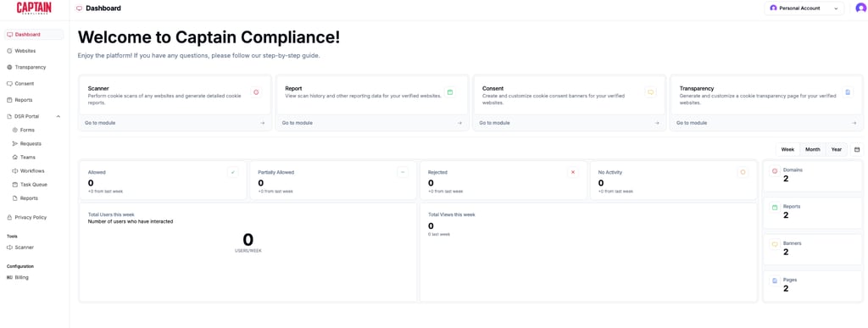Click the Captain Compliance logo
The height and width of the screenshot is (328, 868).
tap(34, 8)
